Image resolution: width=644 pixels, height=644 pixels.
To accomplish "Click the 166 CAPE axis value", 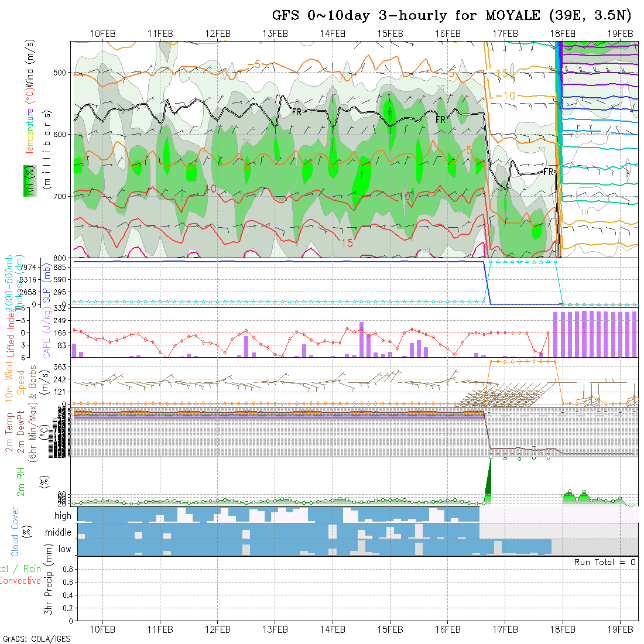I will coord(60,333).
